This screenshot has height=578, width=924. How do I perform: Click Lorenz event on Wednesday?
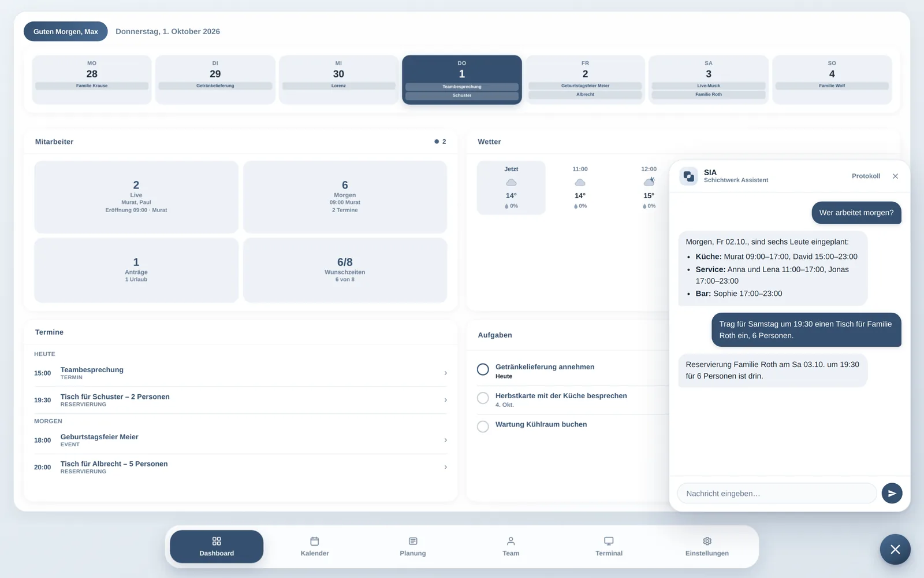click(x=338, y=86)
